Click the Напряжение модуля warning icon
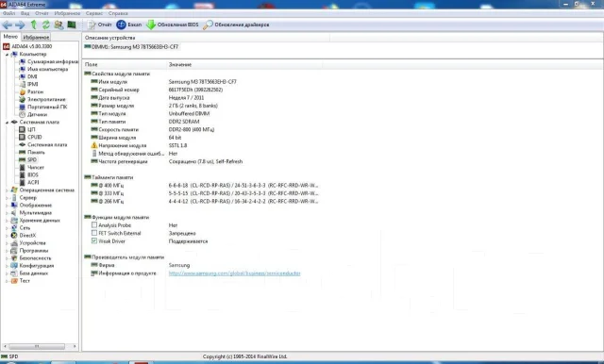604x364 pixels. (x=94, y=145)
